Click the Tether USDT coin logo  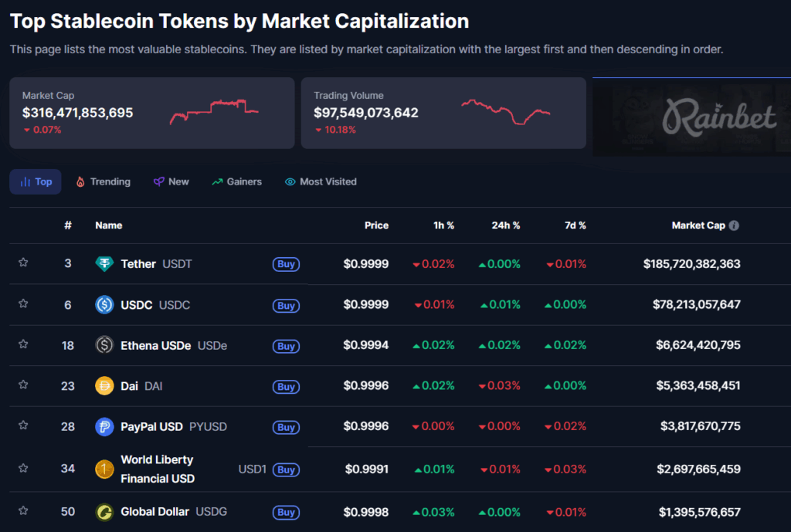coord(104,263)
